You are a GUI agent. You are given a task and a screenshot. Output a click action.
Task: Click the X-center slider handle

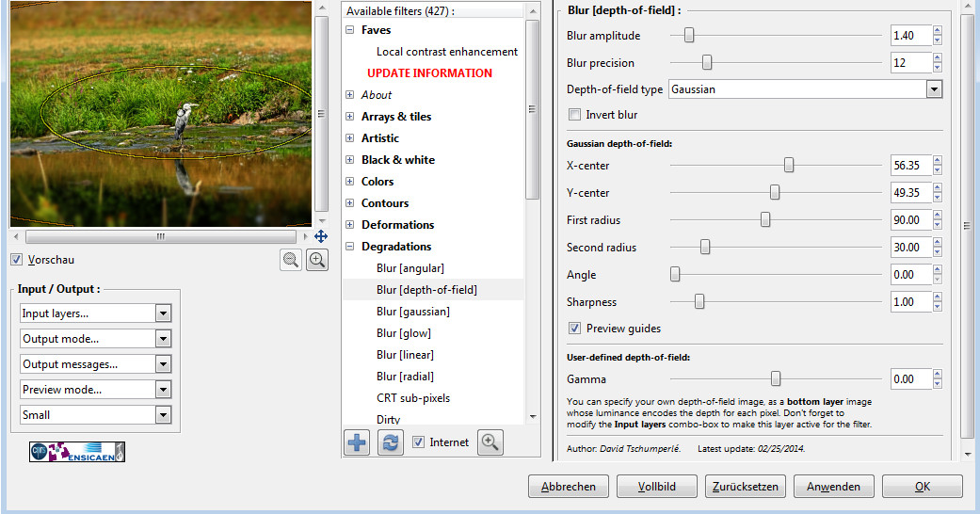(x=789, y=166)
